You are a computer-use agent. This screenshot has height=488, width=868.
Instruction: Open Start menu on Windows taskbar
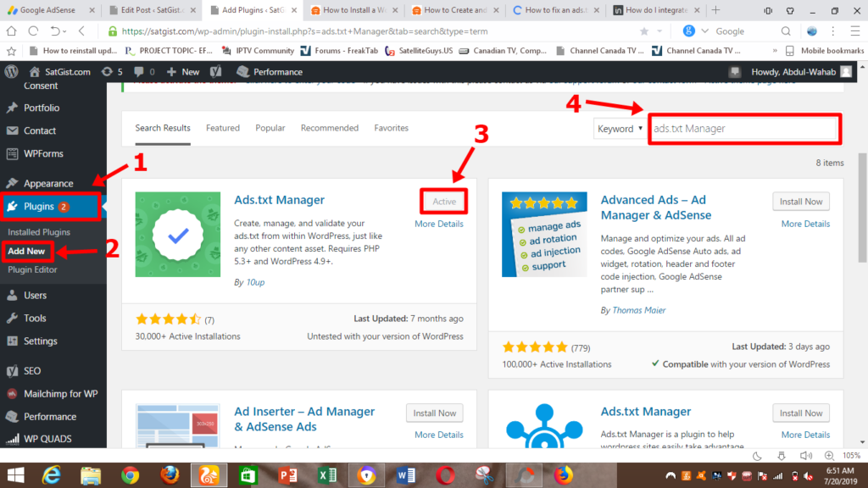[15, 475]
